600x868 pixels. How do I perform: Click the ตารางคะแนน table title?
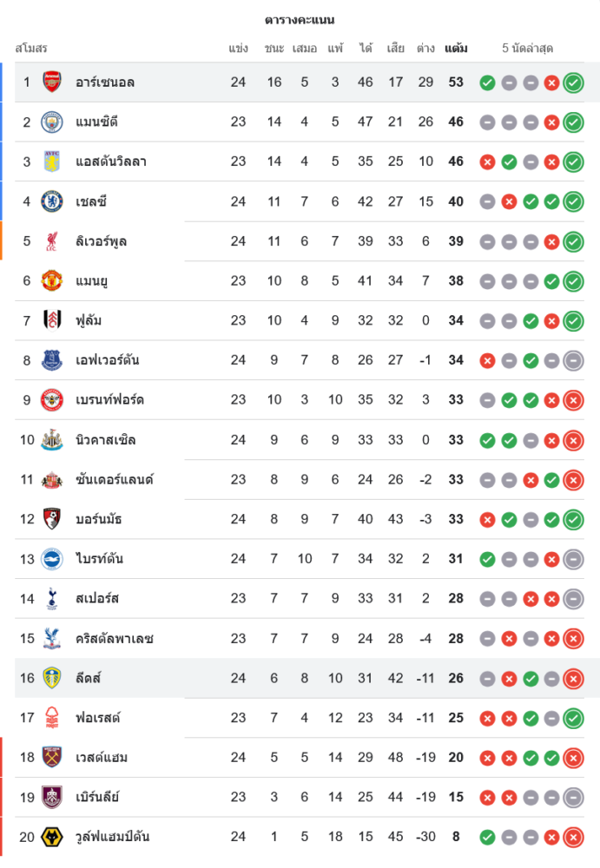click(300, 20)
